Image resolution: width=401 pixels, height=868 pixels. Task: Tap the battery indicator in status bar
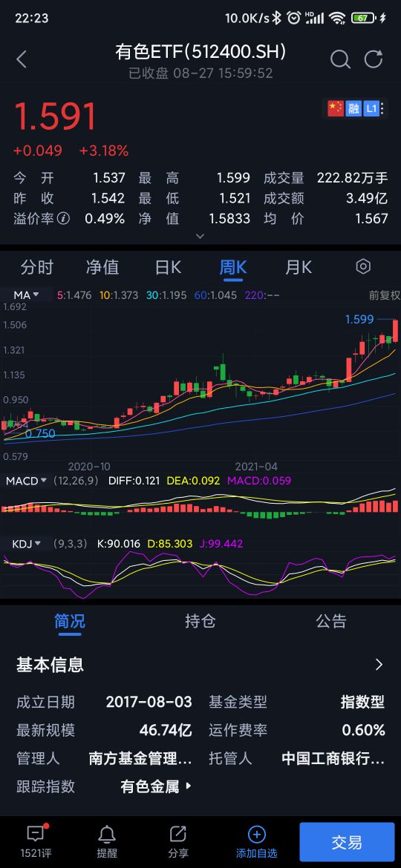(362, 18)
